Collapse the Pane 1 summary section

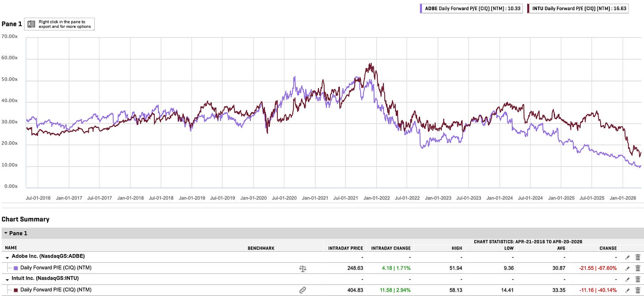[5, 233]
